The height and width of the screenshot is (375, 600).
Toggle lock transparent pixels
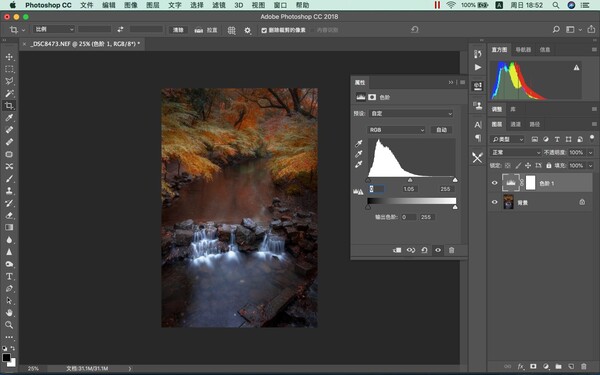point(507,165)
